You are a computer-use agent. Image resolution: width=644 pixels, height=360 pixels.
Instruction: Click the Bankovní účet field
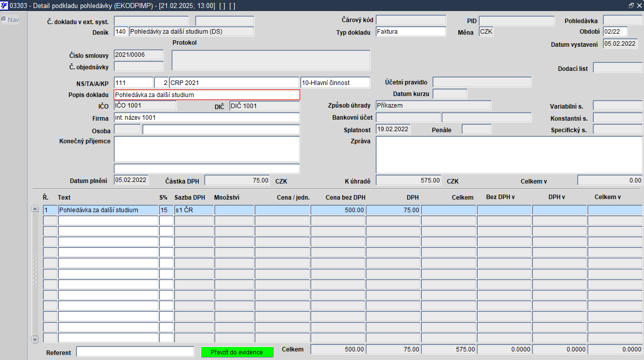(408, 118)
